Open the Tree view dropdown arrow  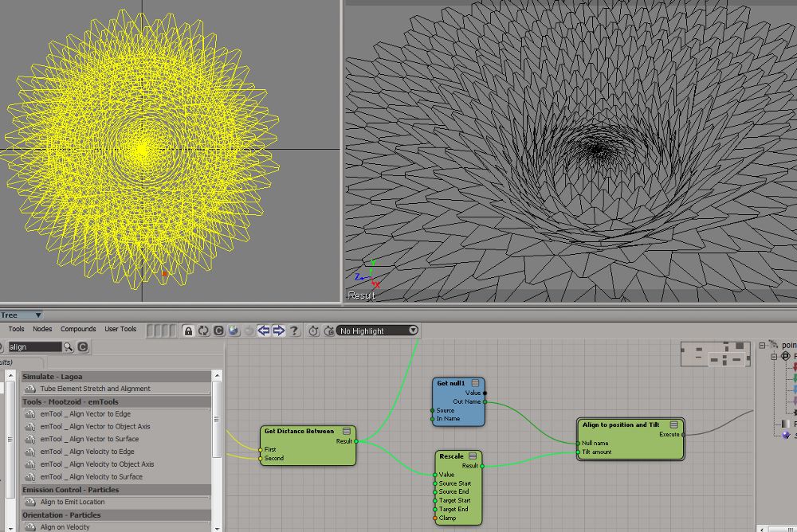38,315
